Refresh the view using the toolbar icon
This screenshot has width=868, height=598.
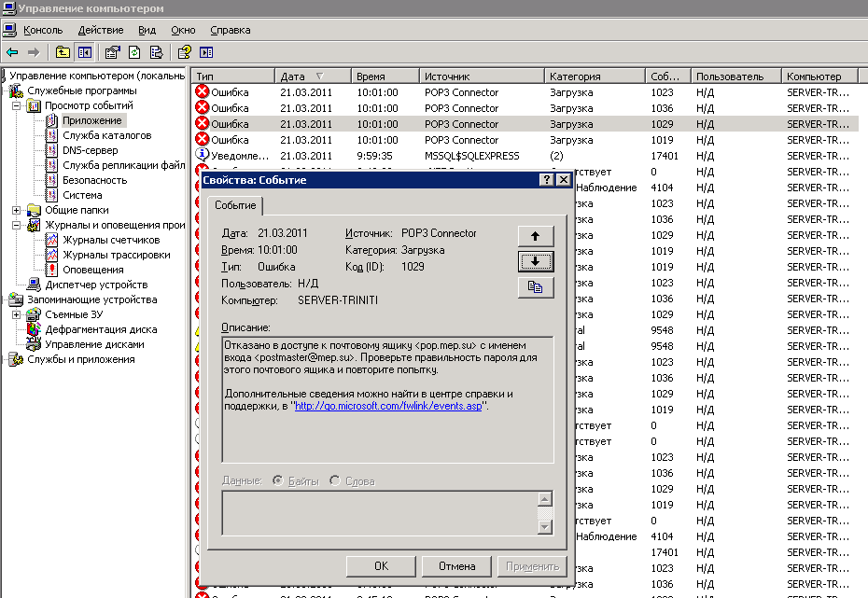click(134, 52)
